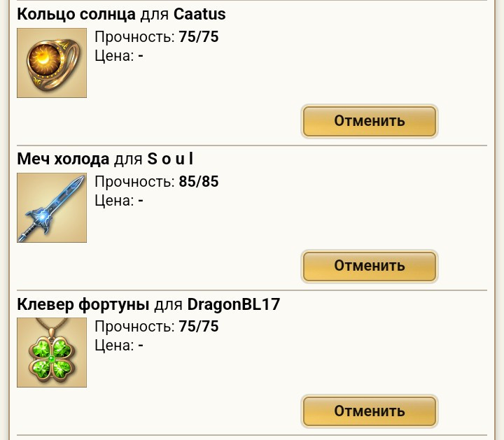The width and height of the screenshot is (504, 440).
Task: Click the Цена line under Клевер фортуны
Action: point(119,346)
